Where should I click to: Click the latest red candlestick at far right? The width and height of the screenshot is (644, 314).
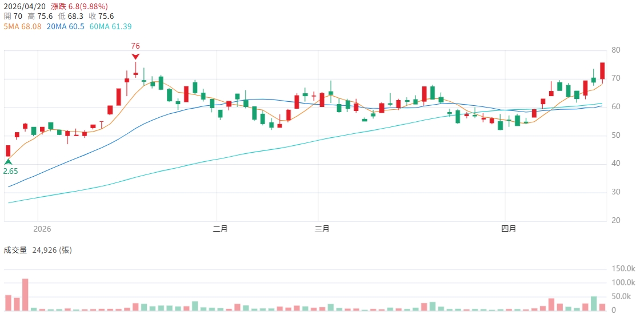point(602,71)
